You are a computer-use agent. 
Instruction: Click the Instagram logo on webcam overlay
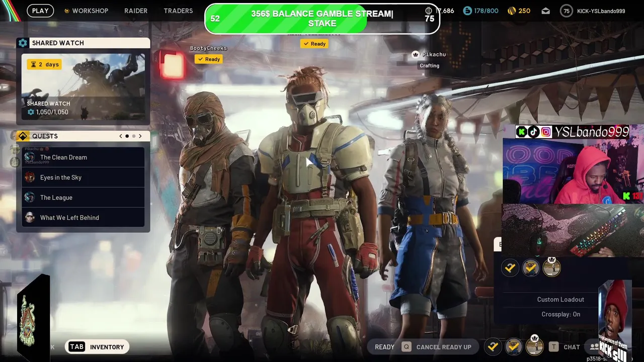point(546,132)
